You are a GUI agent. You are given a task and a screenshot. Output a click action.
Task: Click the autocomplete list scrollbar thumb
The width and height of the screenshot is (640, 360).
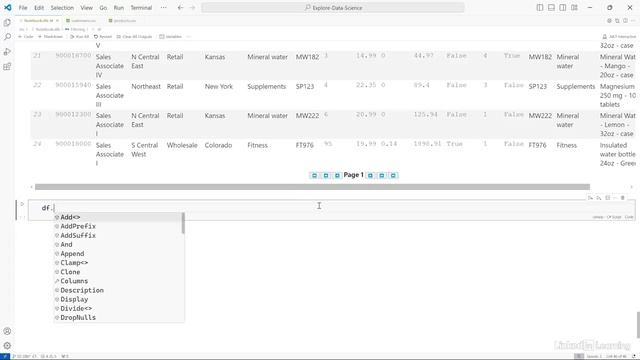point(183,223)
